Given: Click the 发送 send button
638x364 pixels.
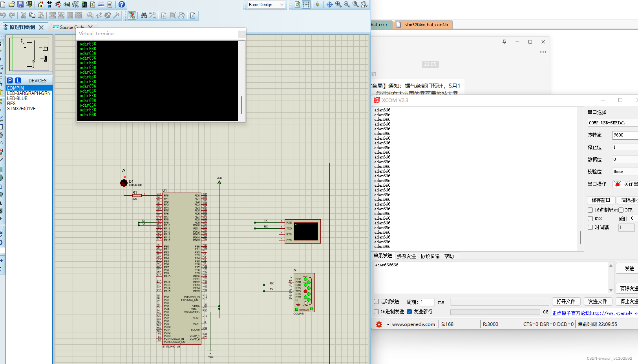Looking at the screenshot, I should (627, 268).
